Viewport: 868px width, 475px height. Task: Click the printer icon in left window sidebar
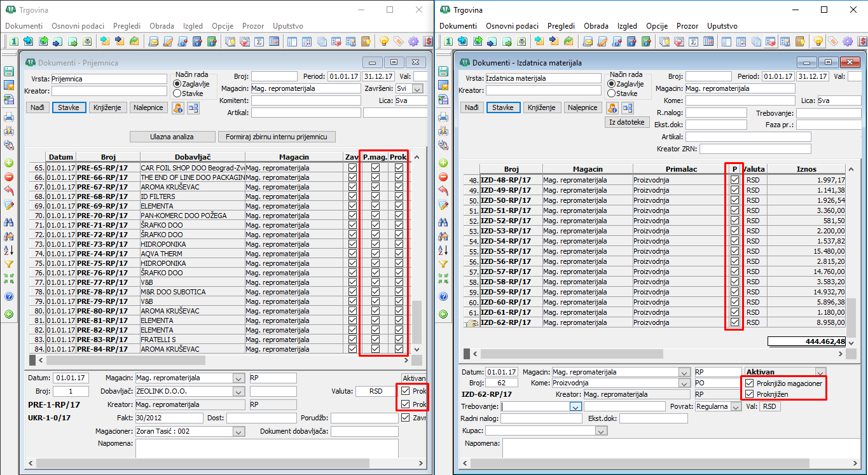click(9, 117)
